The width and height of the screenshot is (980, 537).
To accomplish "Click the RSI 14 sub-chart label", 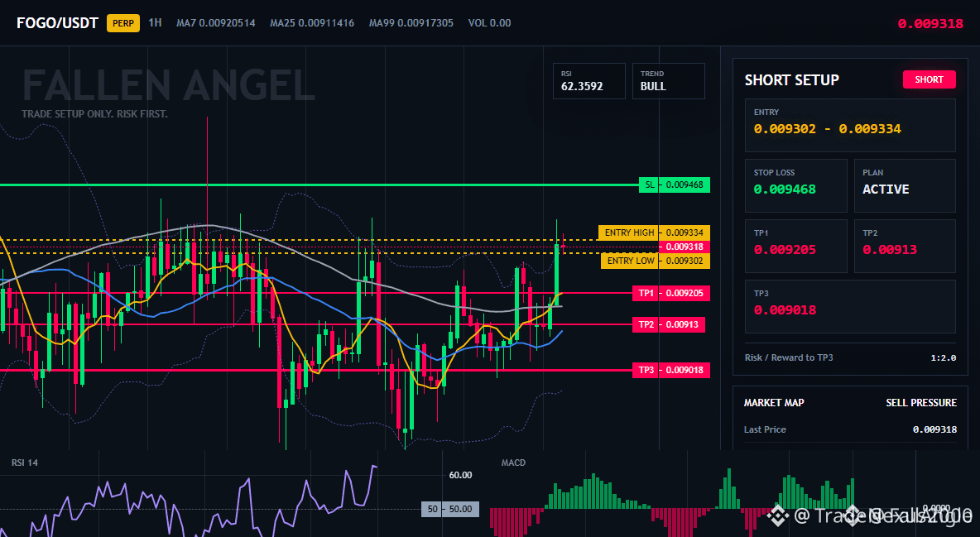I will (24, 463).
